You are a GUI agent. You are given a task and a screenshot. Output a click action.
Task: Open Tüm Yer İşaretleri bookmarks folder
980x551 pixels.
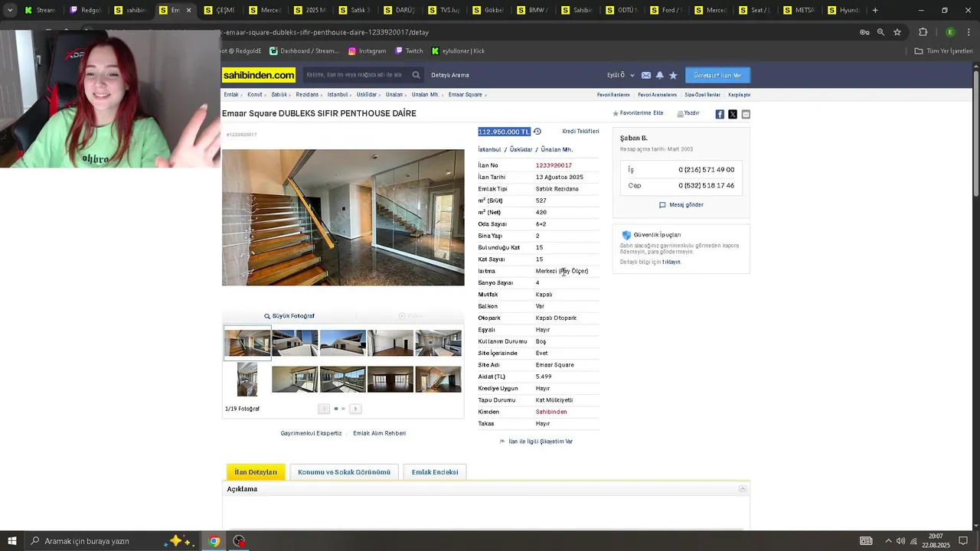coord(944,51)
